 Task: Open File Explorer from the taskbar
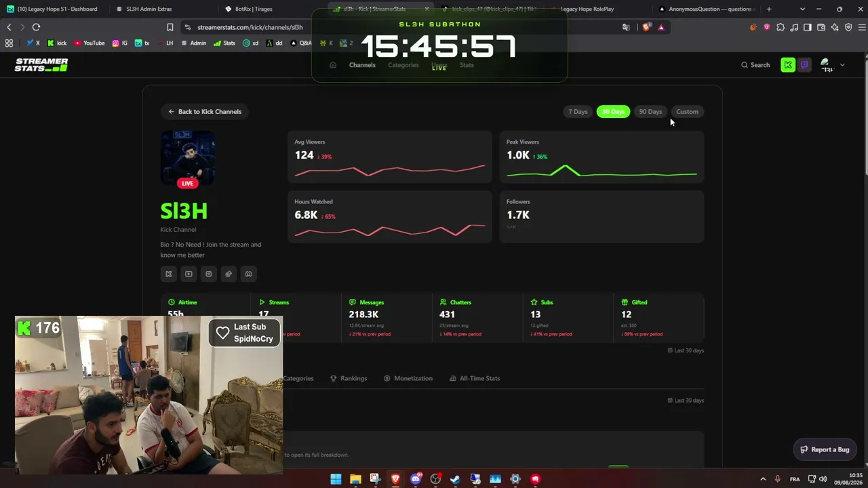(x=355, y=479)
